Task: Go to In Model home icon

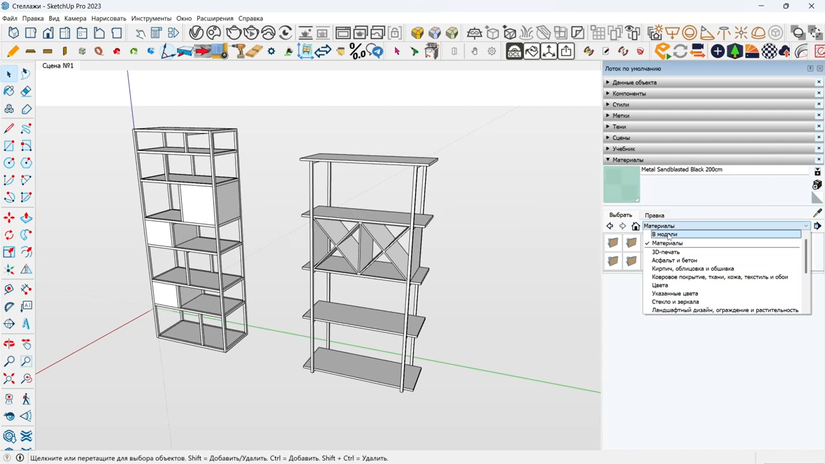Action: point(636,226)
